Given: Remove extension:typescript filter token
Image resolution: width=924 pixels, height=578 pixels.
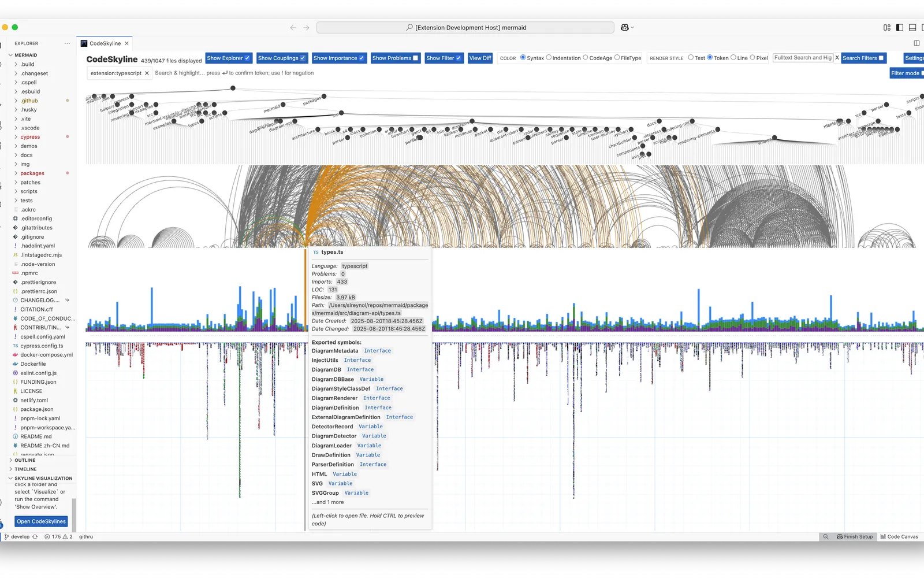Looking at the screenshot, I should coord(147,73).
